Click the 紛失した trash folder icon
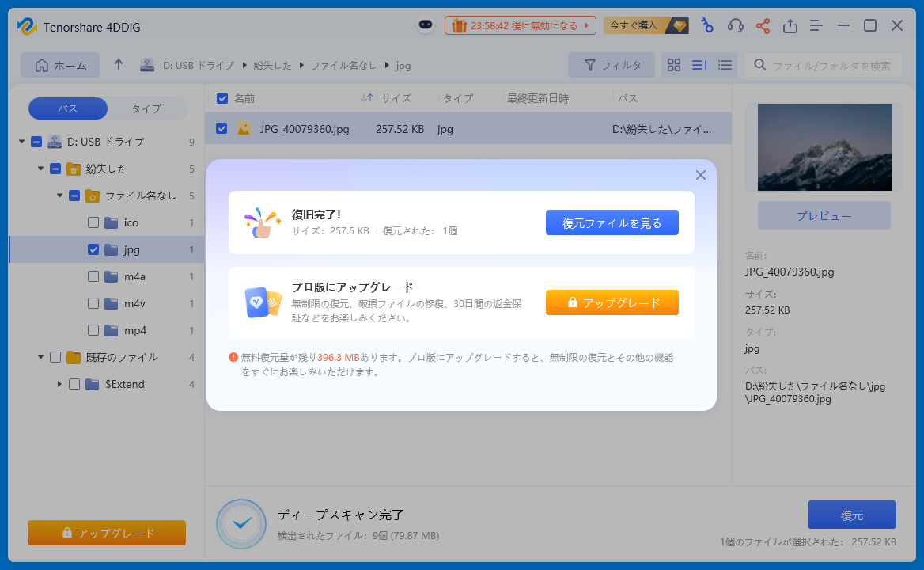Image resolution: width=924 pixels, height=570 pixels. click(74, 169)
